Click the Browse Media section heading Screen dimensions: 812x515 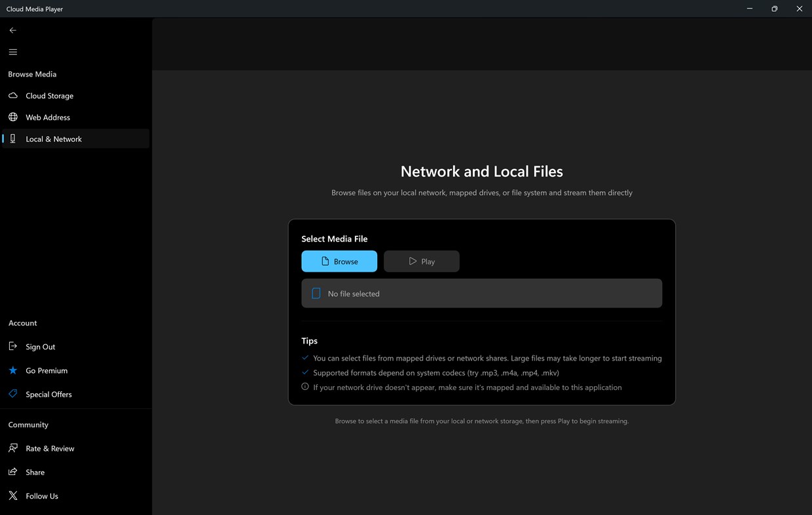pyautogui.click(x=31, y=74)
